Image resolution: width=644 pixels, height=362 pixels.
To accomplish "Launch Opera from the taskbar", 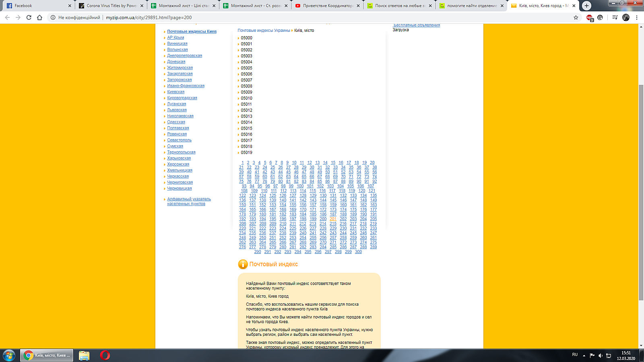I will [105, 355].
